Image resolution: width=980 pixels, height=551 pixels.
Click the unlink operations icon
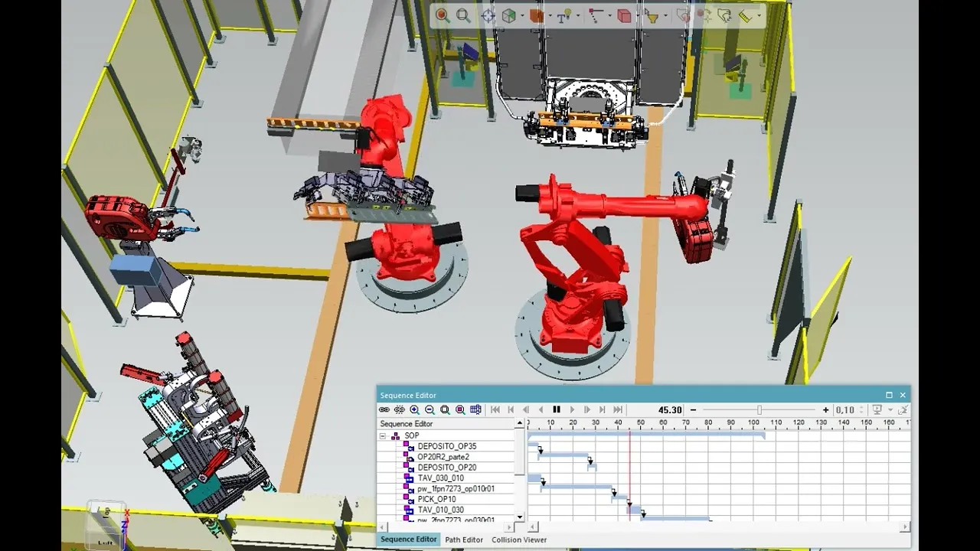(x=400, y=409)
